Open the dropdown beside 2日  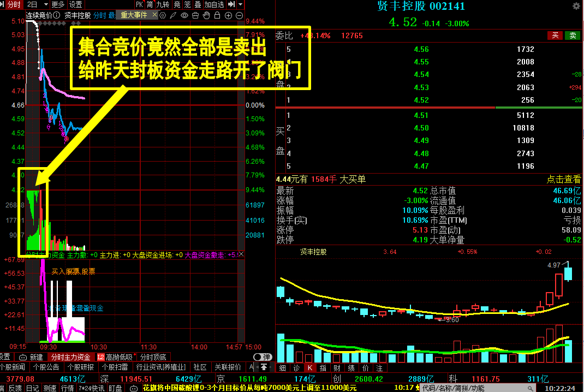pos(46,4)
